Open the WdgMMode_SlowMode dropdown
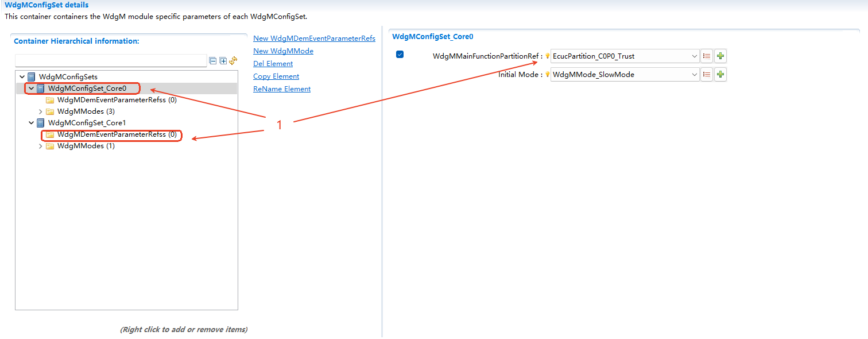The image size is (868, 339). click(694, 75)
